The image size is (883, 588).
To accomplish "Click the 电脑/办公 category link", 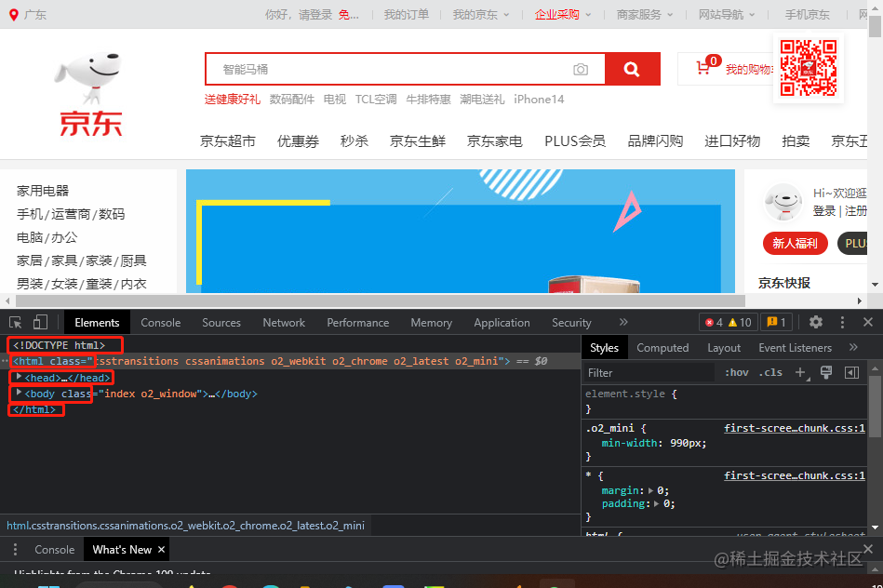I will coord(47,237).
